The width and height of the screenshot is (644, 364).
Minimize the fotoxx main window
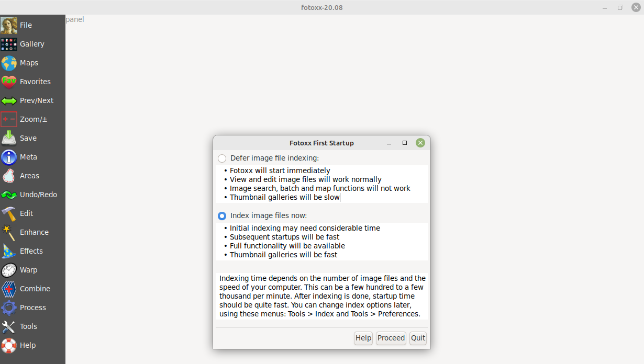pos(605,7)
